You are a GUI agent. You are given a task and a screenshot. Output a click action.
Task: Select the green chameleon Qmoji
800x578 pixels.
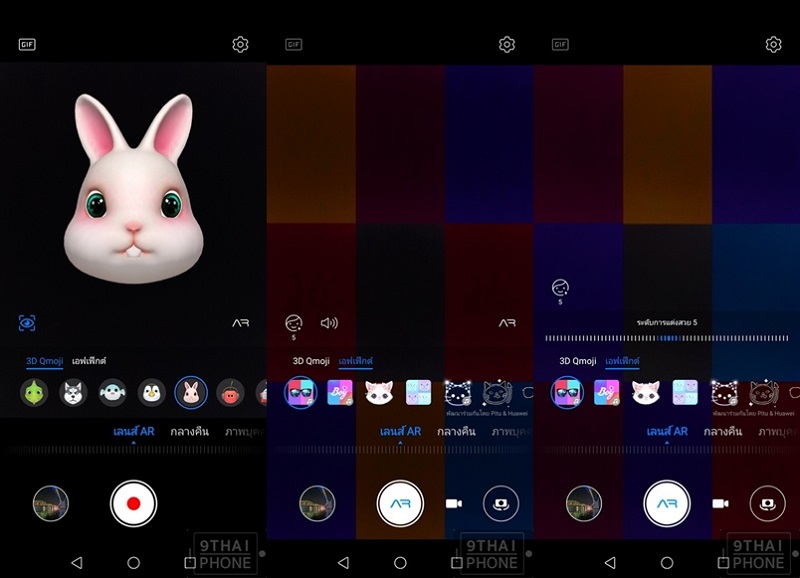coord(34,393)
